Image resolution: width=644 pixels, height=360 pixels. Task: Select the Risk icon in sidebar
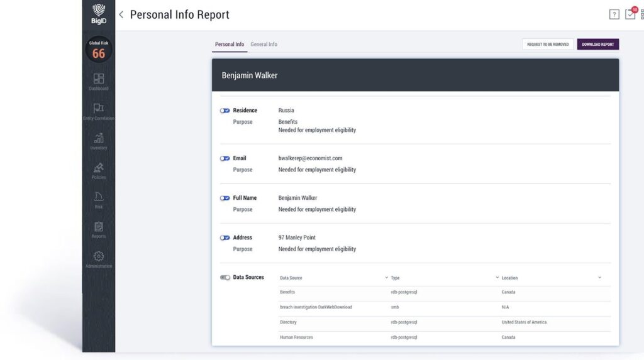pos(99,198)
